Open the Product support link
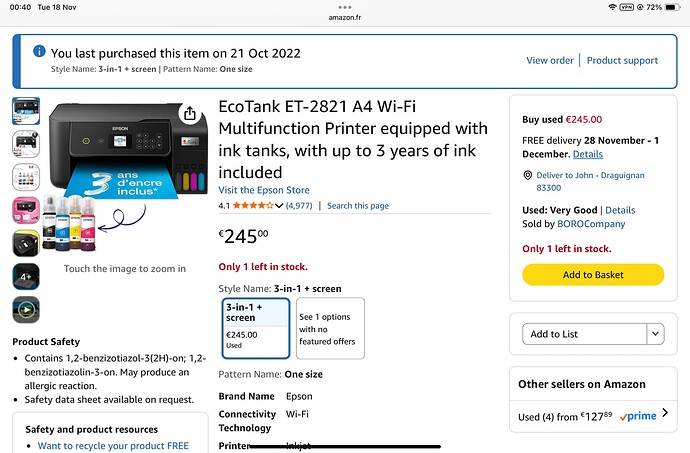This screenshot has width=690, height=453. coord(622,60)
